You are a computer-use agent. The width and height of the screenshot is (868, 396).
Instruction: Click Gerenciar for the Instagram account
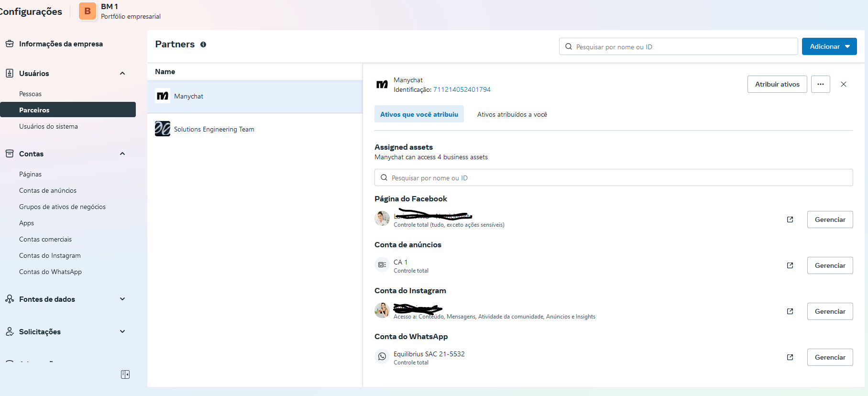pyautogui.click(x=830, y=311)
